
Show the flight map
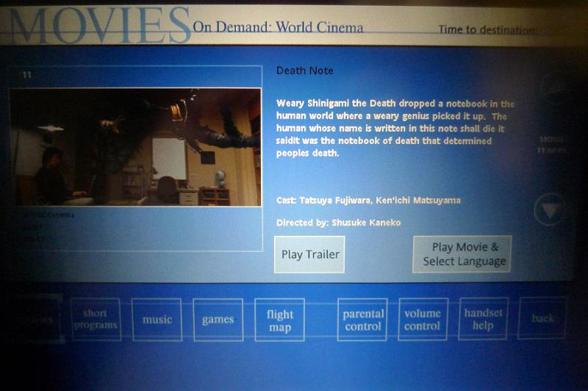click(x=279, y=320)
